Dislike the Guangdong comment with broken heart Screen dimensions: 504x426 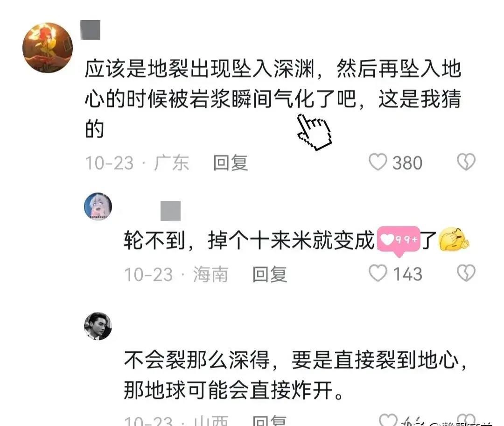[466, 162]
